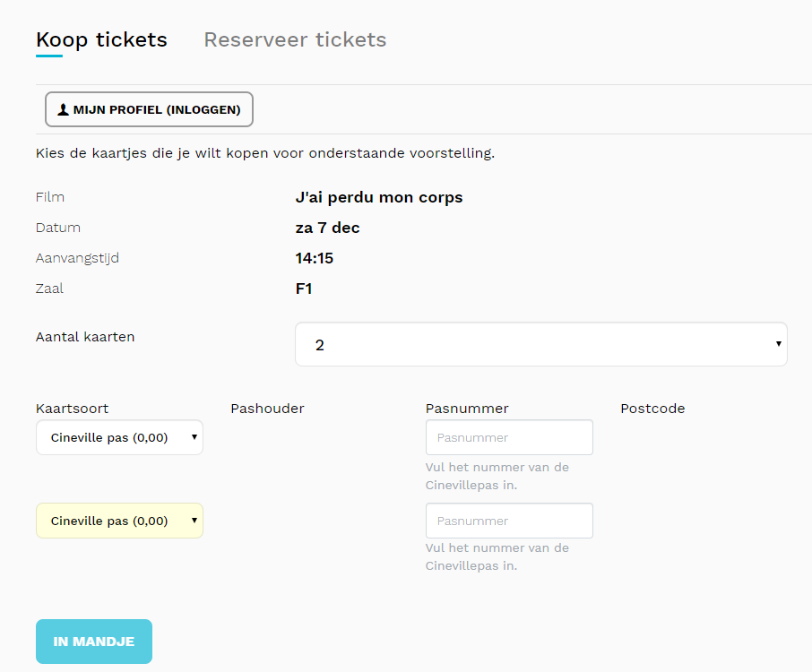812x672 pixels.
Task: Click the Pashouder column header
Action: point(267,409)
